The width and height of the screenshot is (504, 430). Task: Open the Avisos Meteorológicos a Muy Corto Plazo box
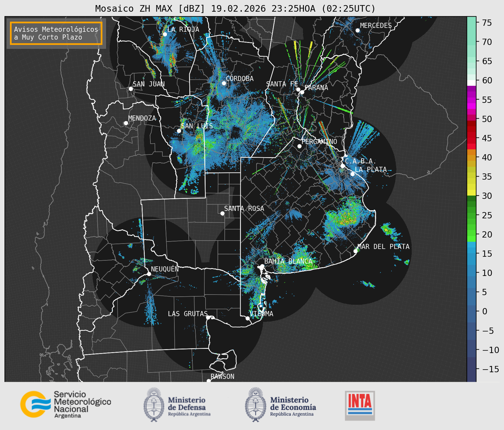click(x=56, y=33)
